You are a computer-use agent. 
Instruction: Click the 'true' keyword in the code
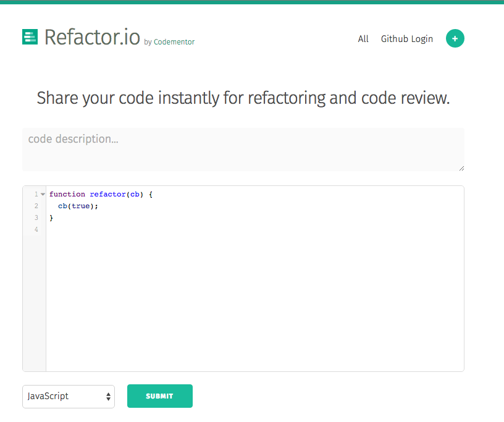81,206
